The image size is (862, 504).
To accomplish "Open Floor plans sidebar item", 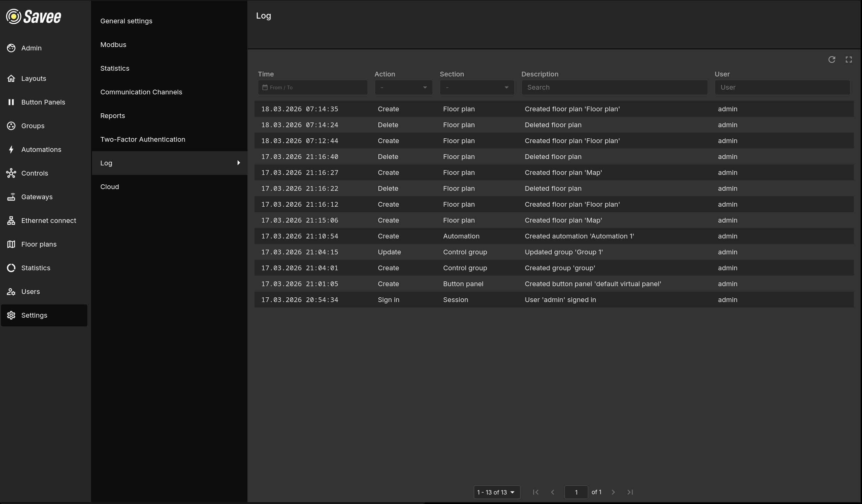I will [x=39, y=244].
